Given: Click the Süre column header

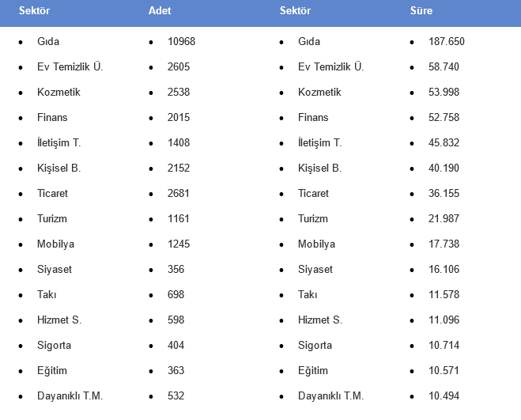Looking at the screenshot, I should 421,10.
